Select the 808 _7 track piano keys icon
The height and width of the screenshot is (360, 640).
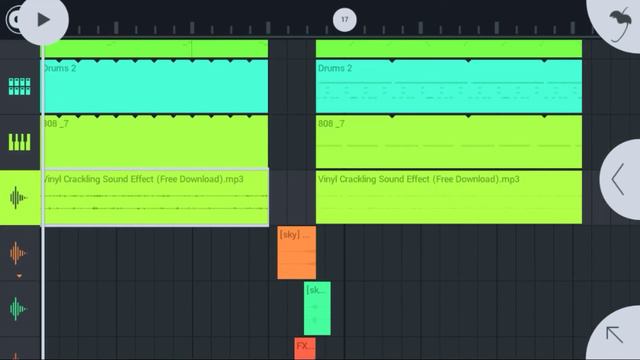(x=19, y=142)
